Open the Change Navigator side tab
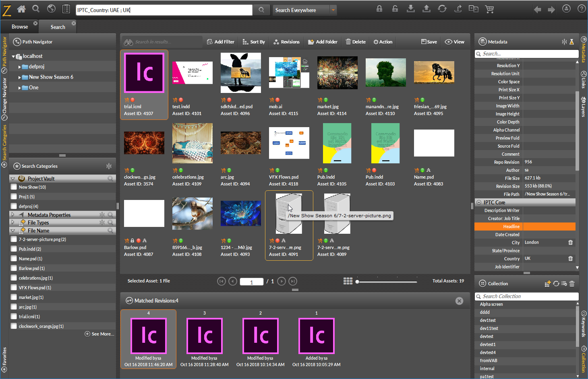 pos(4,99)
